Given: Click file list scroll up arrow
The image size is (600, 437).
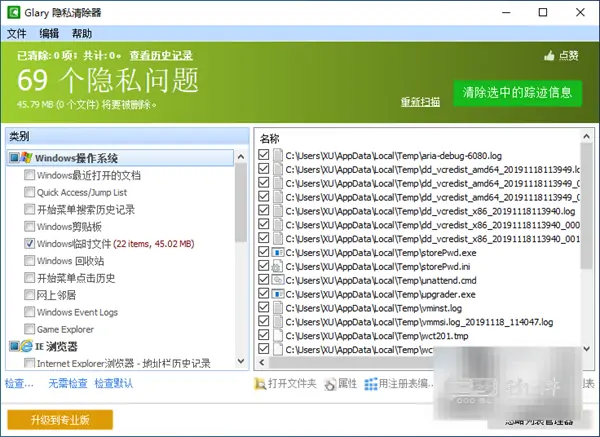Looking at the screenshot, I should click(x=587, y=136).
